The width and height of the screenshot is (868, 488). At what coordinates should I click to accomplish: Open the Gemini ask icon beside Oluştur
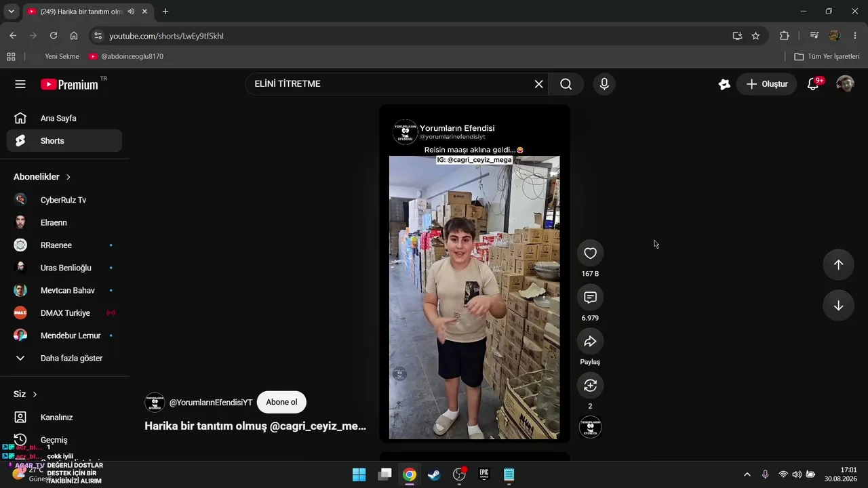[x=724, y=84]
